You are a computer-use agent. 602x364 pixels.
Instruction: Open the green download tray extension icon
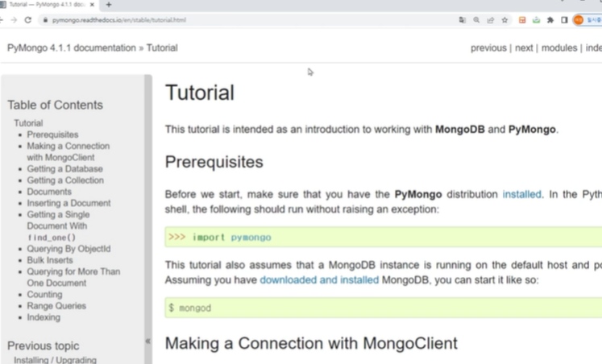coord(537,20)
